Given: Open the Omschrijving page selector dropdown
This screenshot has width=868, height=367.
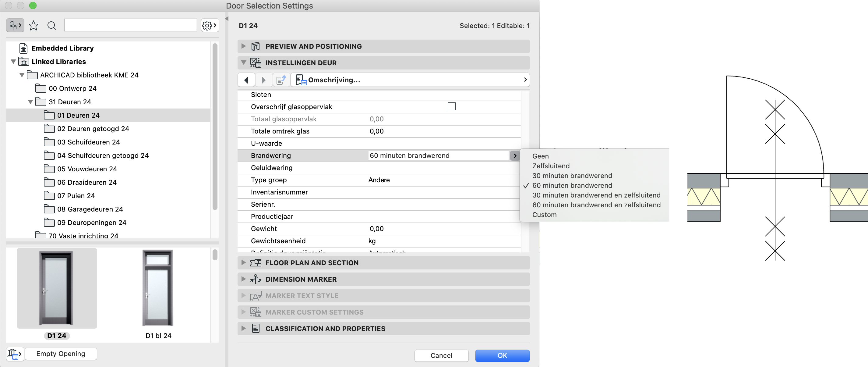Looking at the screenshot, I should tap(411, 80).
